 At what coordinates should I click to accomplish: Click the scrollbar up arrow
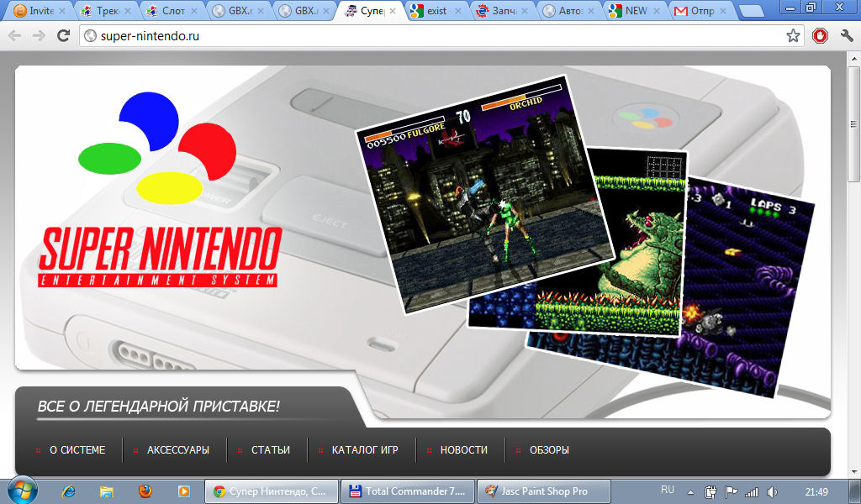[854, 58]
